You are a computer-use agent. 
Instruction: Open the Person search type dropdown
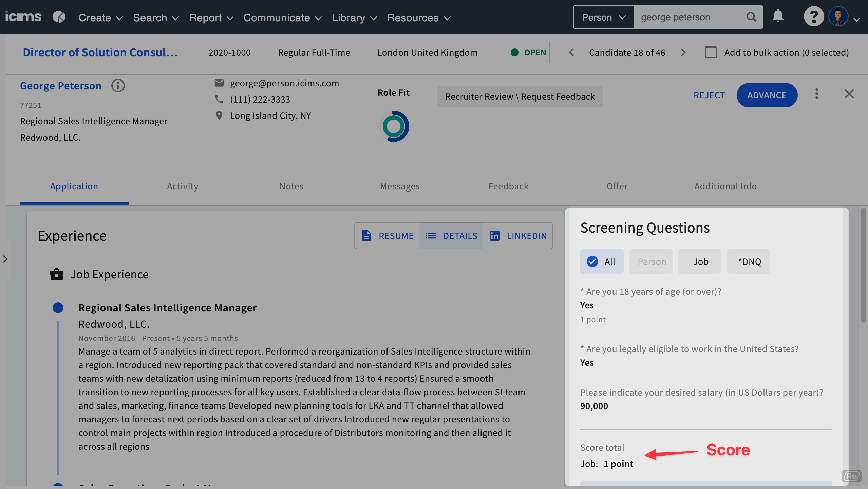pos(604,17)
